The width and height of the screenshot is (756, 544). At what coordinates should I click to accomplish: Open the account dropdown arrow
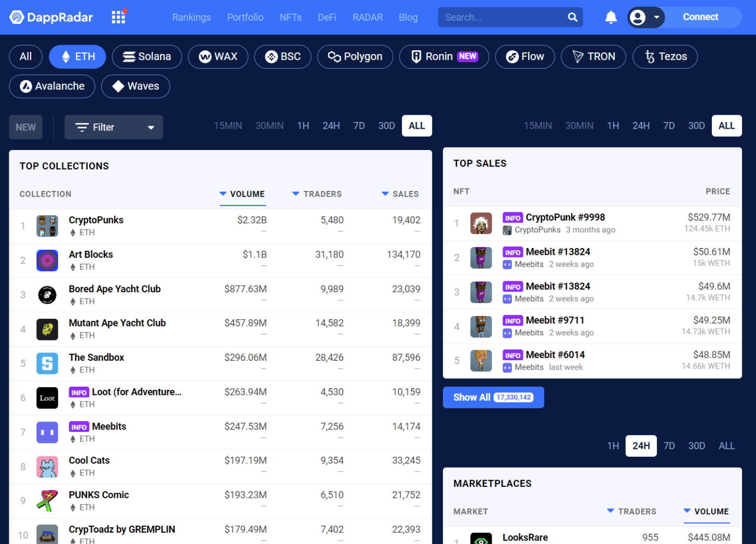pyautogui.click(x=656, y=17)
